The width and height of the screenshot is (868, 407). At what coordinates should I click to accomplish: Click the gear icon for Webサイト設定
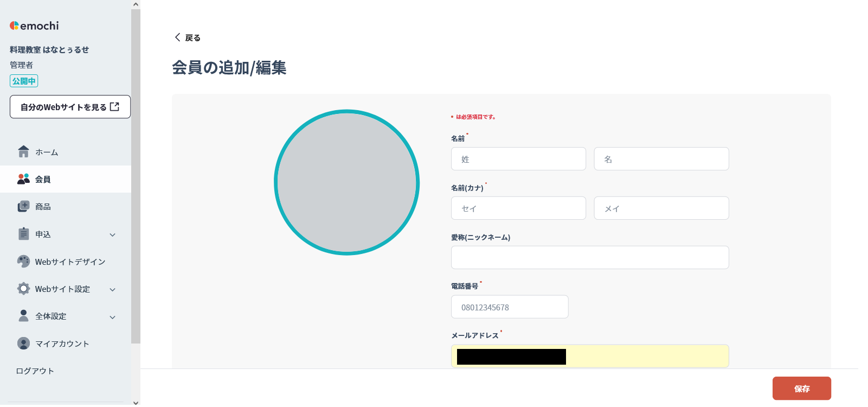tap(23, 289)
